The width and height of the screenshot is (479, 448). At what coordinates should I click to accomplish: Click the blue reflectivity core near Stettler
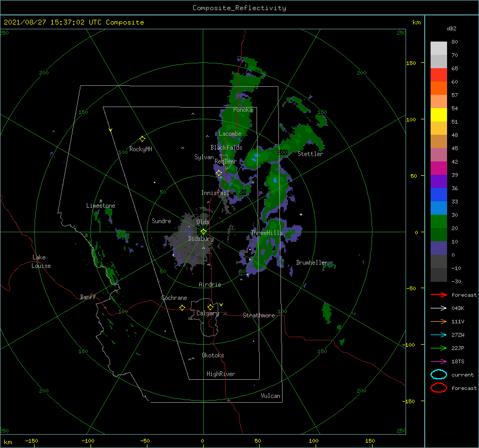tap(254, 158)
